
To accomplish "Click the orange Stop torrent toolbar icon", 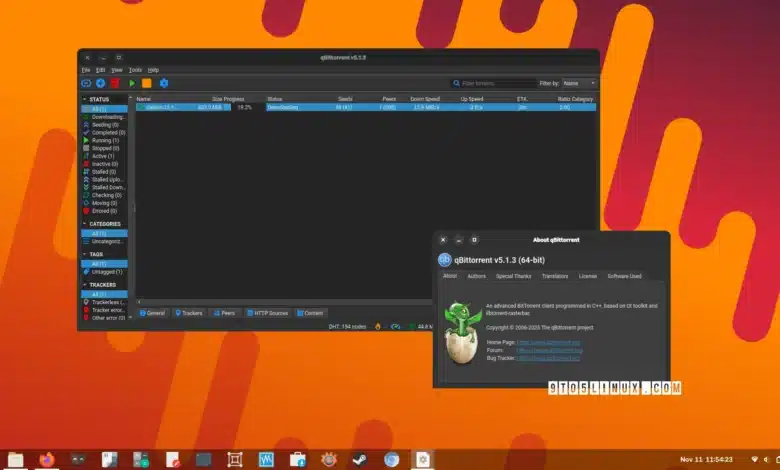I will point(147,83).
